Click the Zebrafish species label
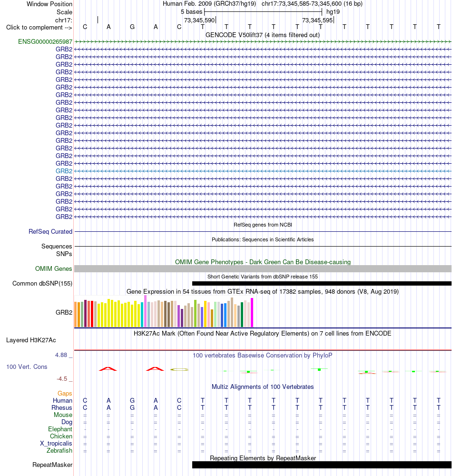Viewport: 452px width, 476px height. (x=59, y=451)
